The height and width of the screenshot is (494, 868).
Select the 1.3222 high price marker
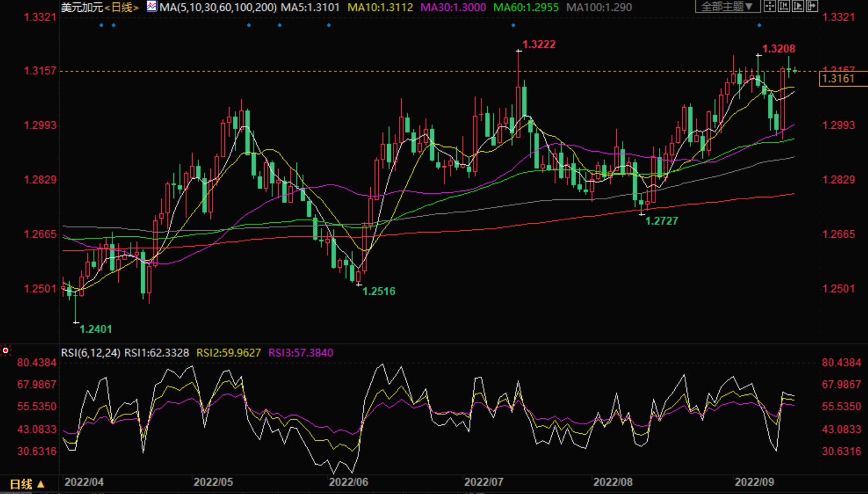click(x=538, y=45)
